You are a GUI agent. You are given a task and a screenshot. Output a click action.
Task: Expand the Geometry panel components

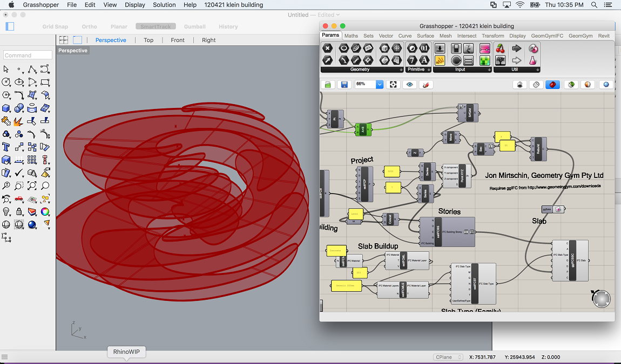[401, 70]
